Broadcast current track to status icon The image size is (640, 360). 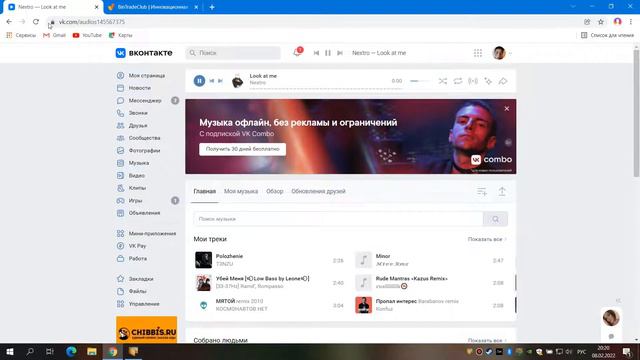473,81
